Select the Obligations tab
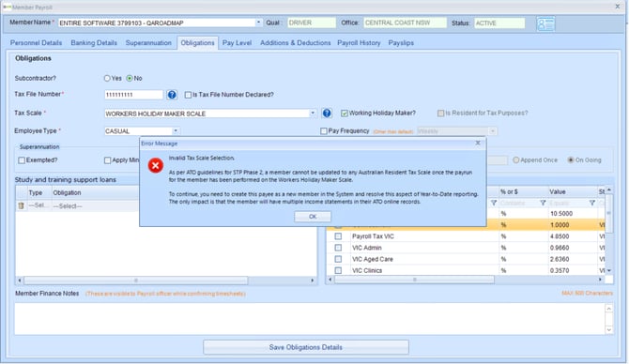This screenshot has width=629, height=364. (x=197, y=43)
